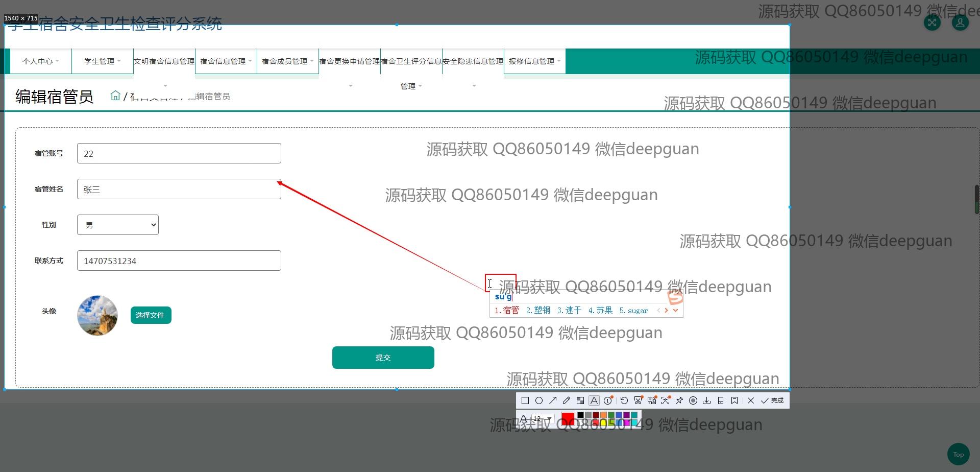Choose the purple color swatch
The width and height of the screenshot is (980, 472).
point(626,415)
